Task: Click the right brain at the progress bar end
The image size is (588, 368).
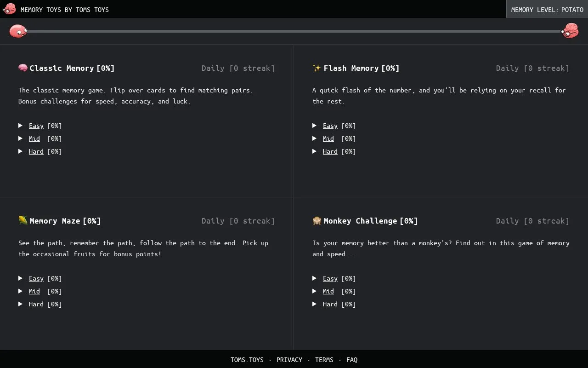Action: [x=570, y=31]
